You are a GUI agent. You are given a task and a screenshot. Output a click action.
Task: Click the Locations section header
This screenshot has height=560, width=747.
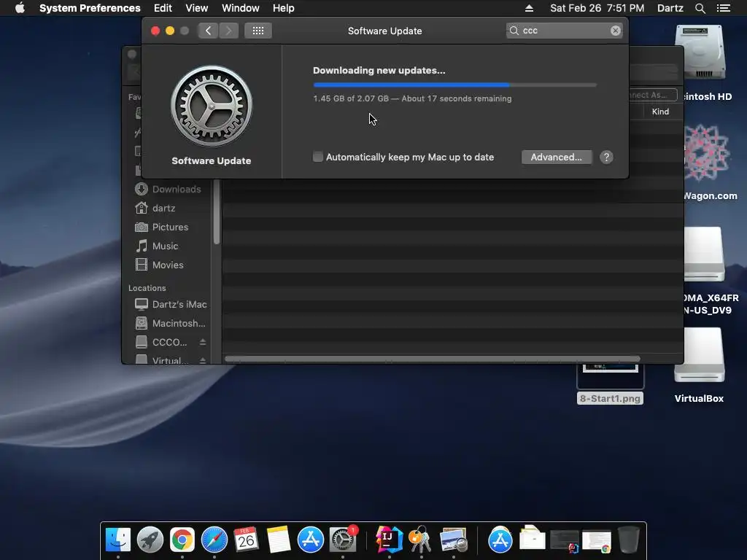[x=147, y=288]
